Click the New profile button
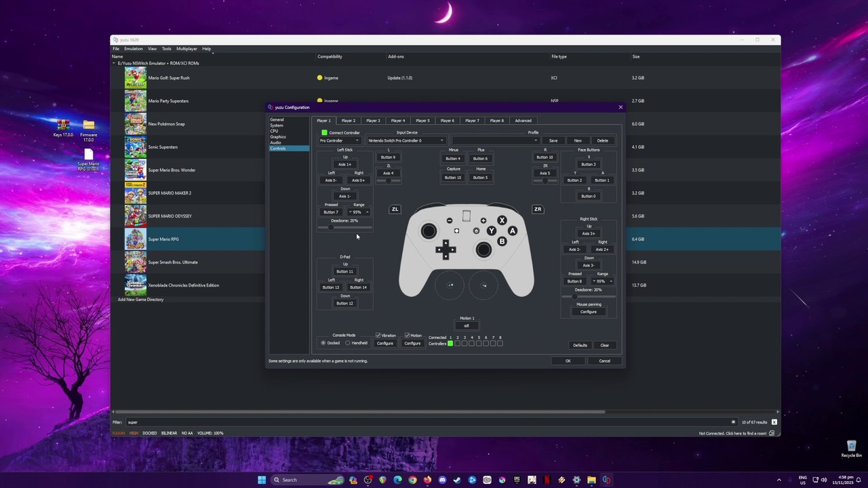The height and width of the screenshot is (488, 868). point(578,140)
